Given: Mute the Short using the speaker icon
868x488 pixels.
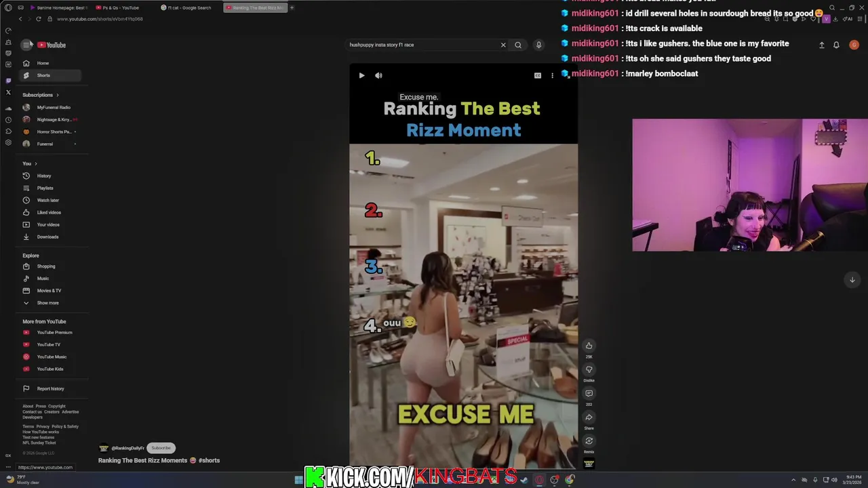Looking at the screenshot, I should [x=378, y=75].
